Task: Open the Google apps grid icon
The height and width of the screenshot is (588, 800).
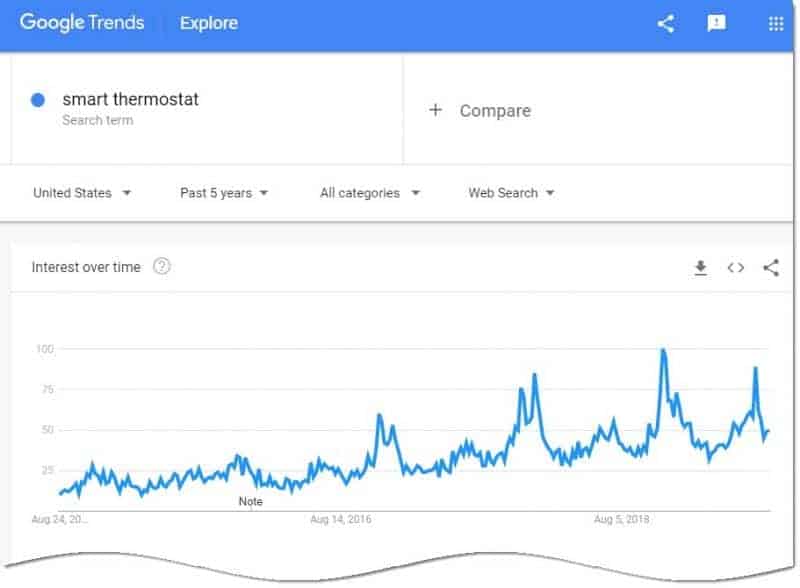Action: point(776,23)
